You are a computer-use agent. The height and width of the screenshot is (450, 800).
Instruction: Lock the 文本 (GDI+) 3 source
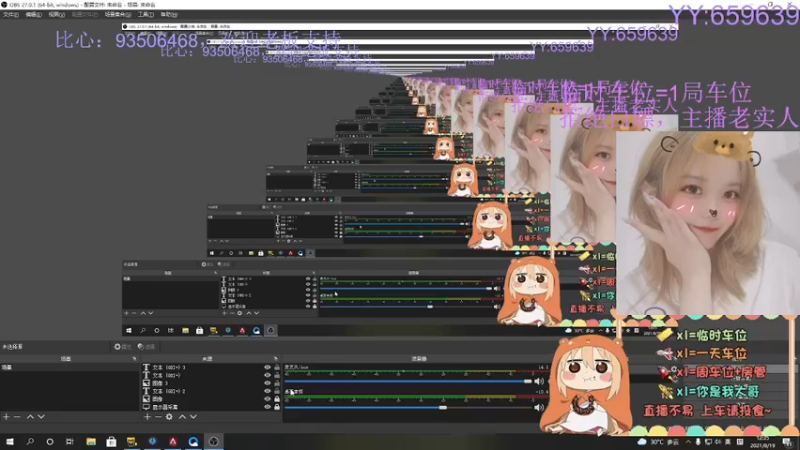pyautogui.click(x=277, y=367)
